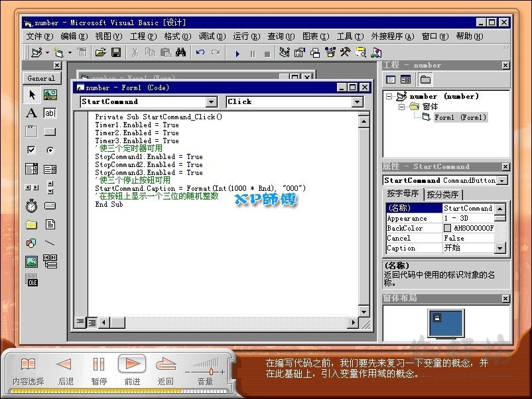The image size is (532, 399).
Task: Select the FileListBox control tool
Action: [x=50, y=225]
